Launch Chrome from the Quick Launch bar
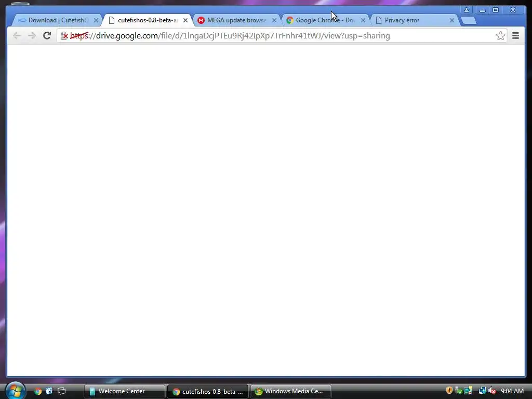Screen dimensions: 532x399 tap(37, 391)
